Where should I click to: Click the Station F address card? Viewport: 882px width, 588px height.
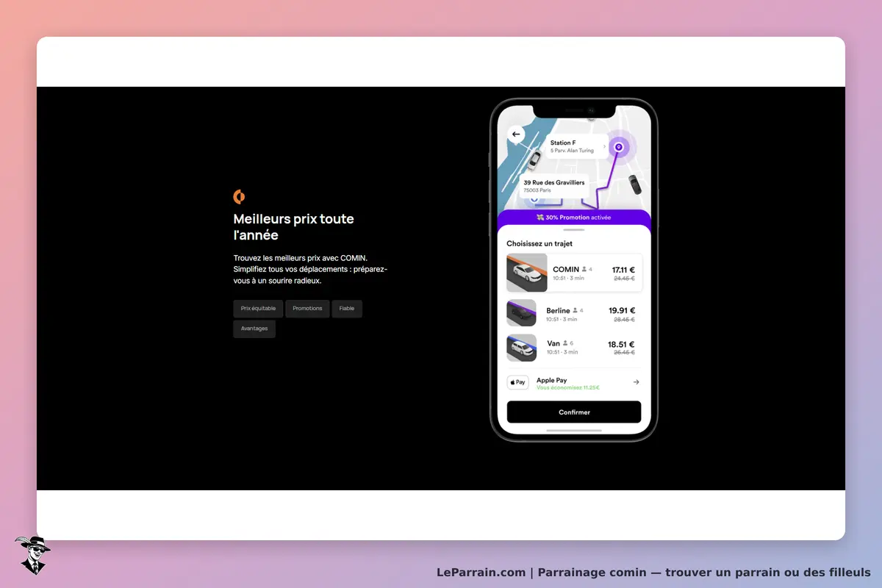(577, 146)
